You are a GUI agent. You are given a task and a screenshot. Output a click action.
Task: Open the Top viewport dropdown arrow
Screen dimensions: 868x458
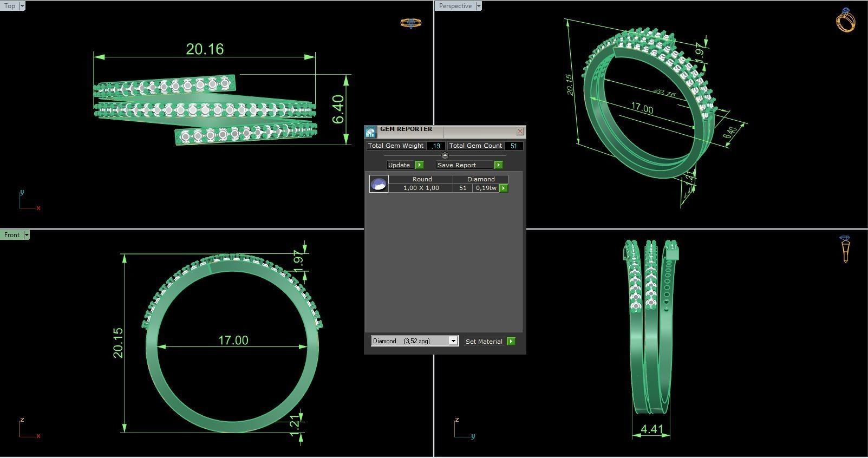tap(22, 6)
